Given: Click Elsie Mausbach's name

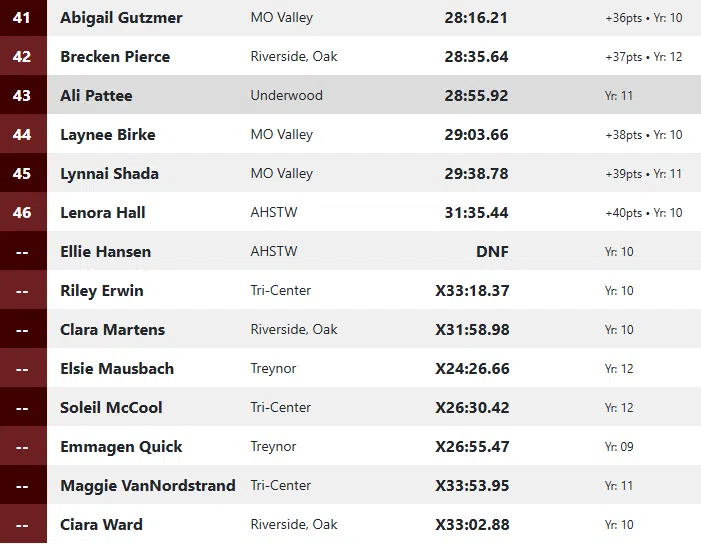Looking at the screenshot, I should pyautogui.click(x=117, y=369).
